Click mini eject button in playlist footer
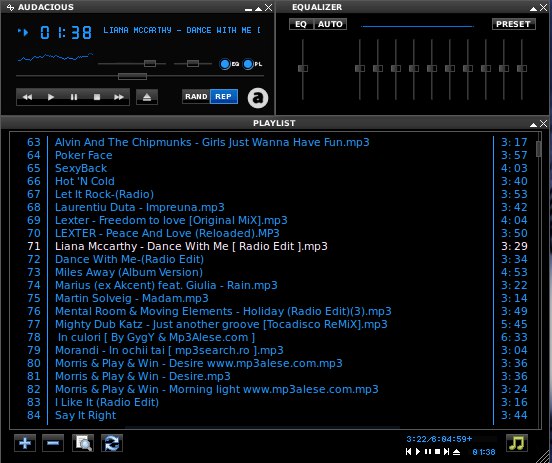552x463 pixels. (456, 452)
